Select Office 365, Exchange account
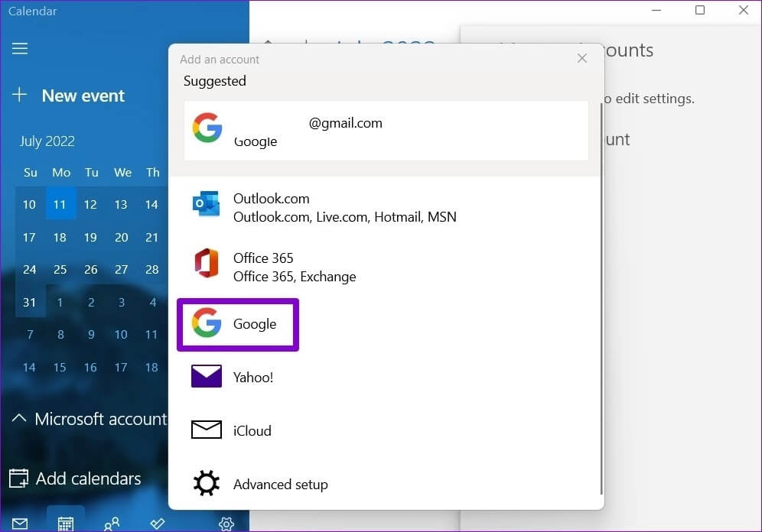The height and width of the screenshot is (532, 762). point(295,267)
